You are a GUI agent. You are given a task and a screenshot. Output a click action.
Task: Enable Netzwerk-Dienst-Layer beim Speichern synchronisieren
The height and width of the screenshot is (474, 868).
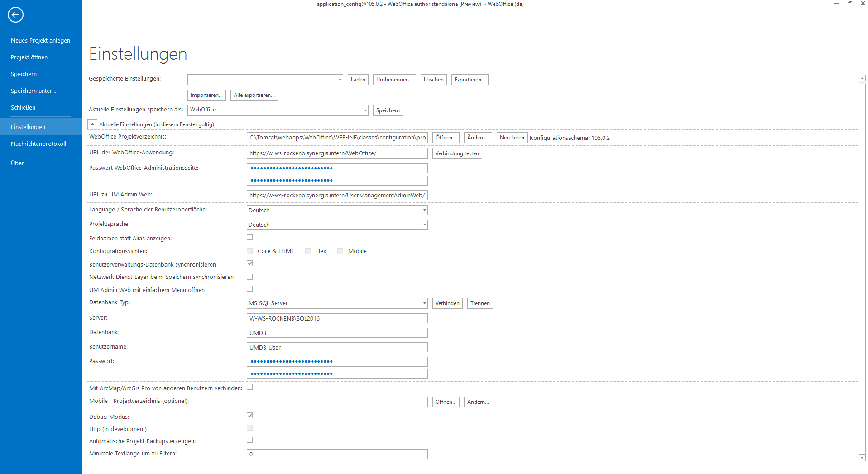point(249,277)
